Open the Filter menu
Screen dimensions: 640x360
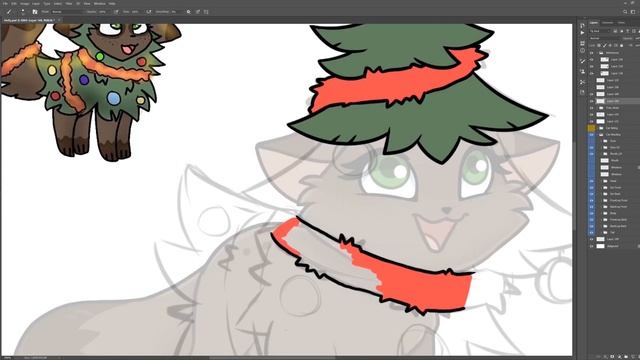click(x=69, y=4)
